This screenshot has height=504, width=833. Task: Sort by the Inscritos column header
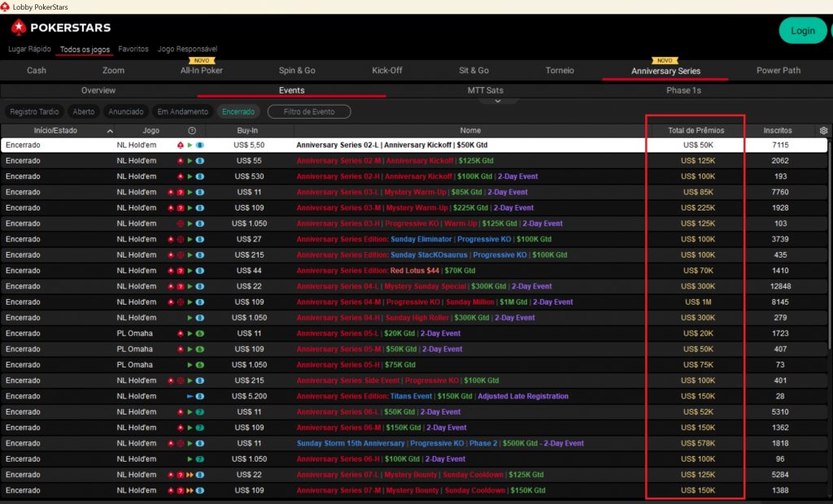click(x=778, y=131)
